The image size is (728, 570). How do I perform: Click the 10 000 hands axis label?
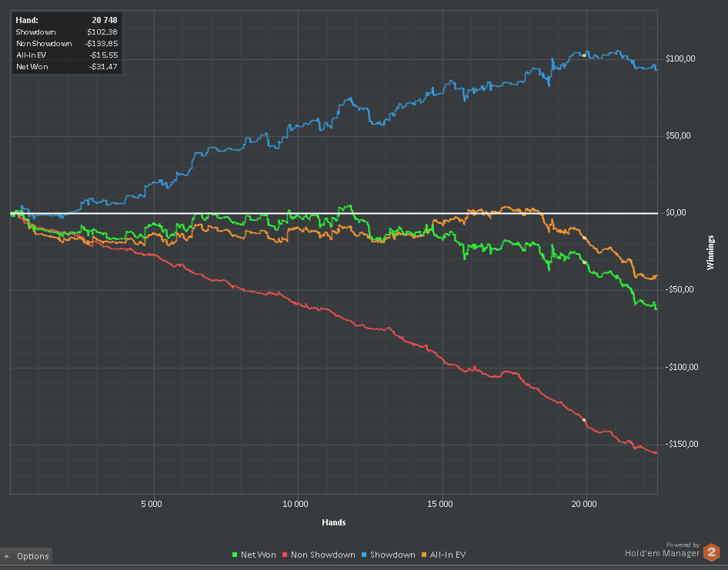[296, 504]
